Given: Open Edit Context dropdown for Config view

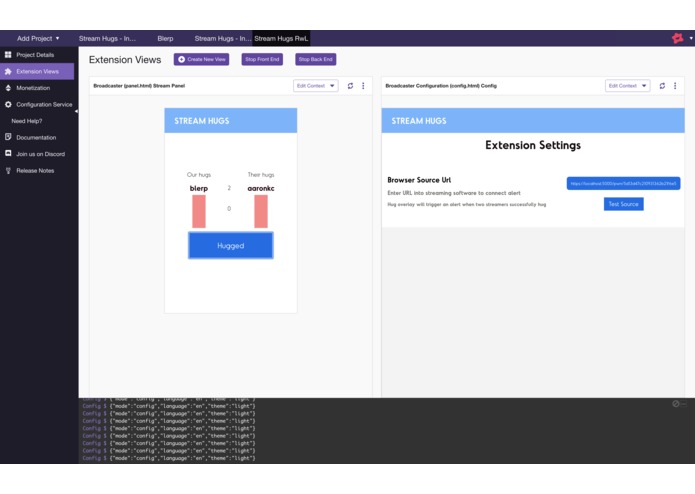Looking at the screenshot, I should (628, 86).
